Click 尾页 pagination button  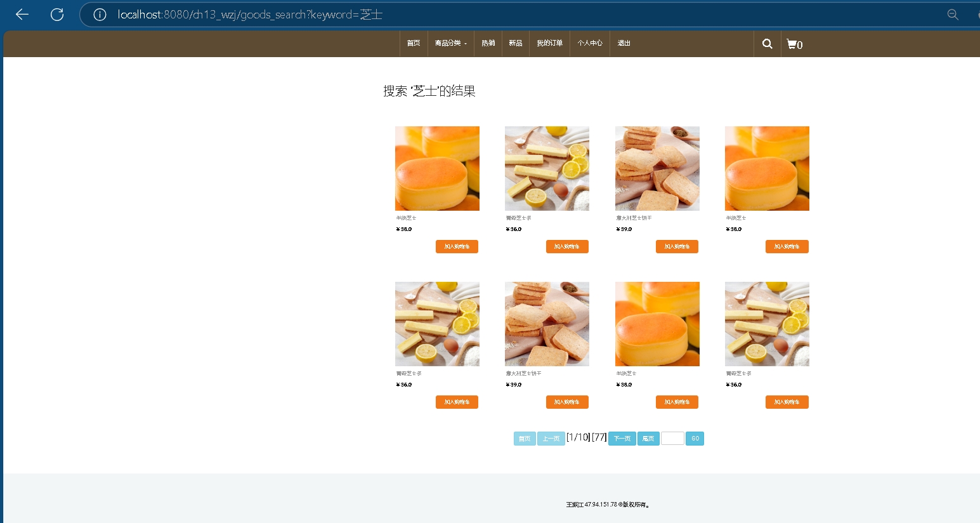[x=648, y=439]
